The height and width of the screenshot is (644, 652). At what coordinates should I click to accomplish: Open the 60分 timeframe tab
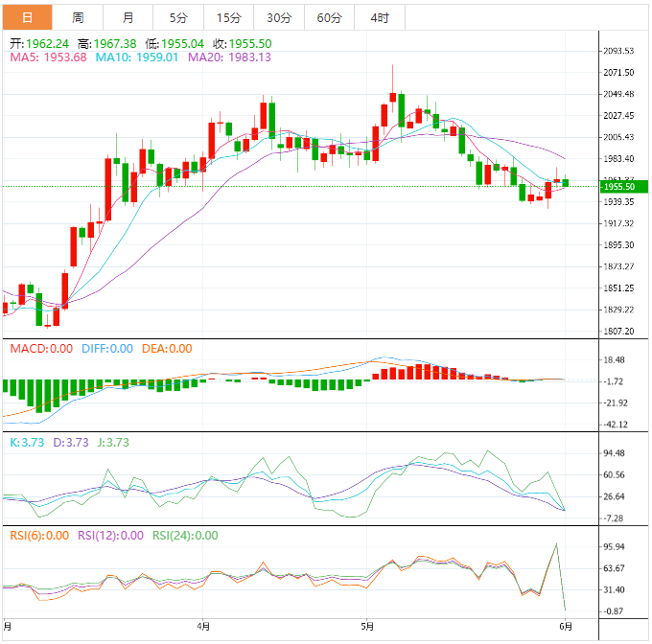tap(329, 17)
